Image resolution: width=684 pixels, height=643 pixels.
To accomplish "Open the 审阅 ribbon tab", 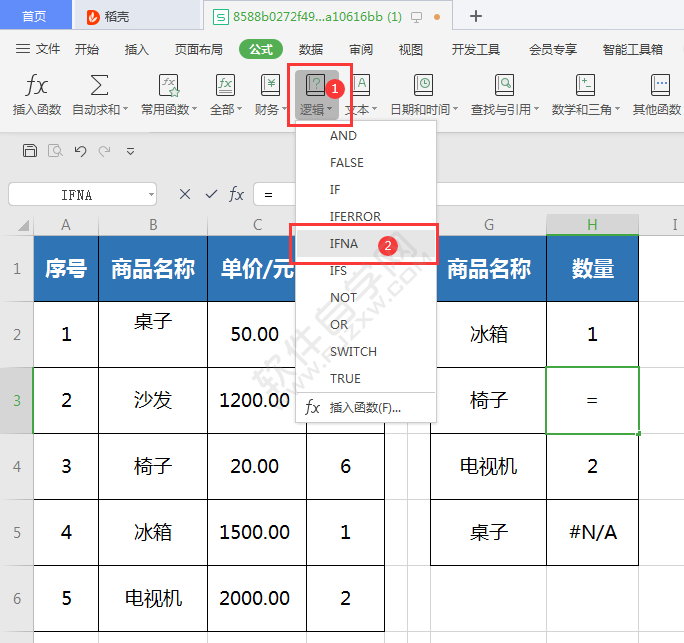I will (361, 49).
